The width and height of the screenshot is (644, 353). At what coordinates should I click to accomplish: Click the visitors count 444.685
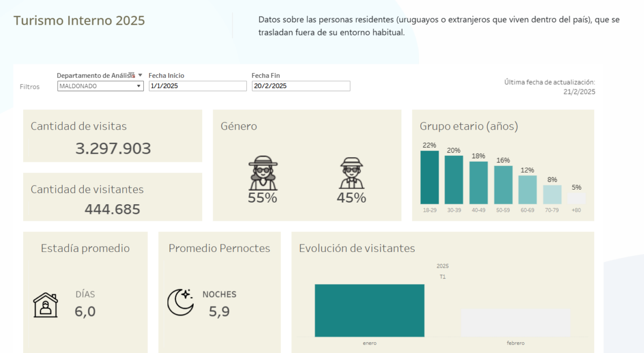113,209
